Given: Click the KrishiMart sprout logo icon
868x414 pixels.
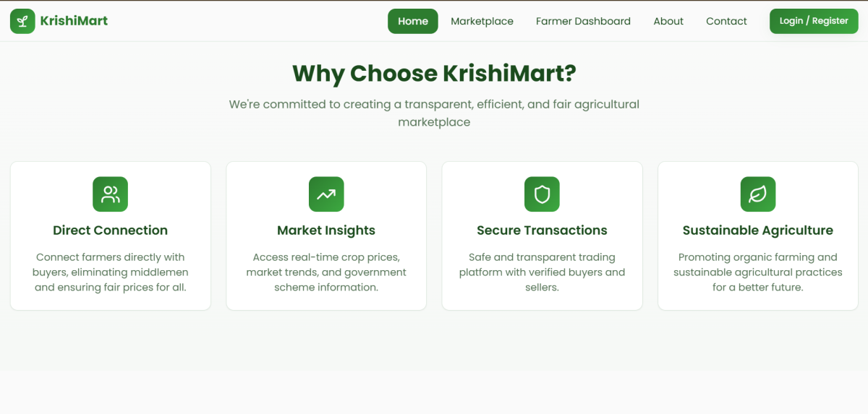Looking at the screenshot, I should coord(22,21).
